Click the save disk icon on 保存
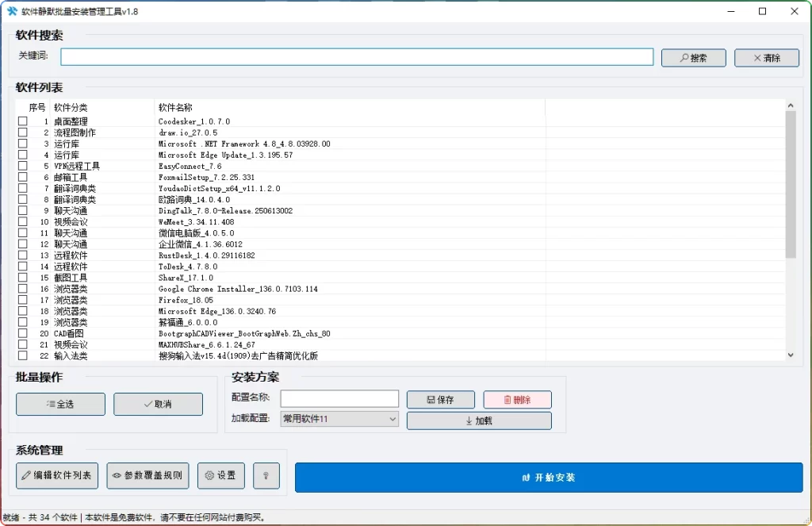 tap(430, 399)
